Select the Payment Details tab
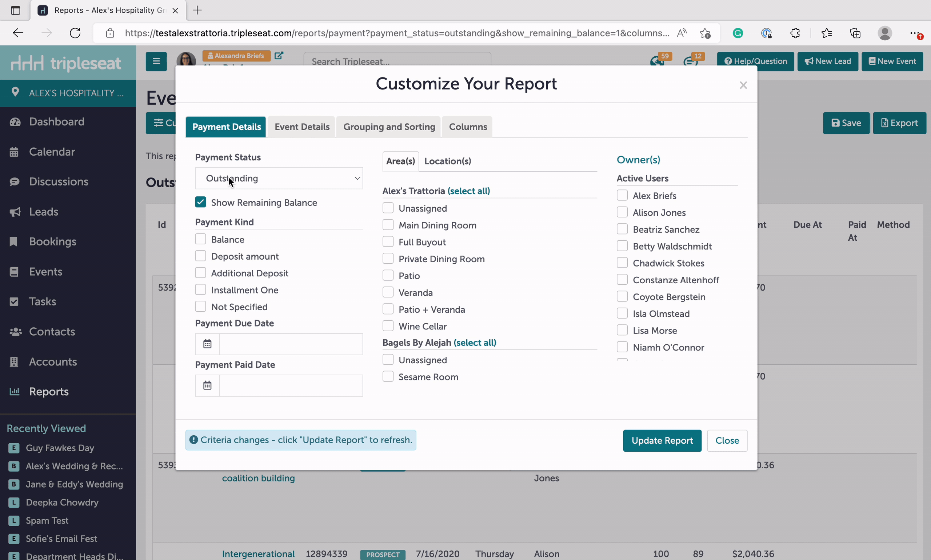 pyautogui.click(x=227, y=127)
